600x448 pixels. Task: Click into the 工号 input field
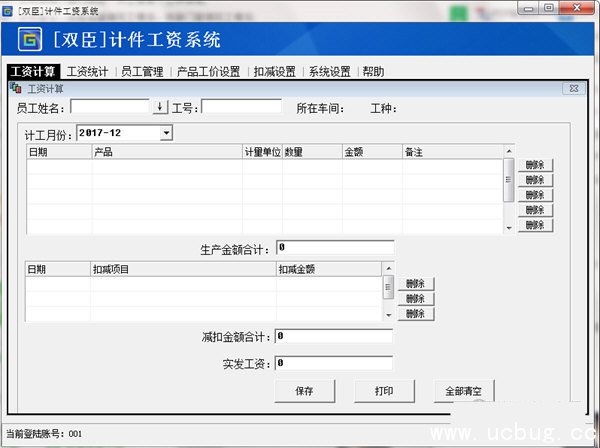[x=242, y=106]
